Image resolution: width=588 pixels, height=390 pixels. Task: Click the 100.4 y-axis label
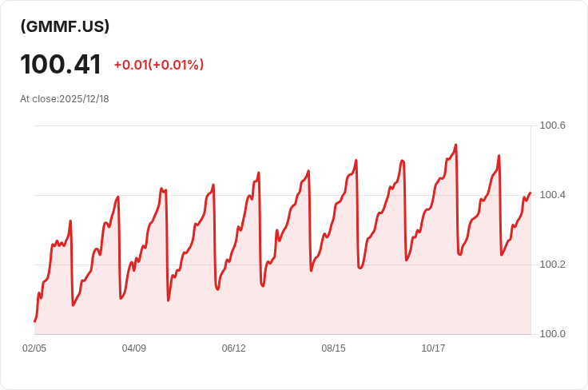552,195
